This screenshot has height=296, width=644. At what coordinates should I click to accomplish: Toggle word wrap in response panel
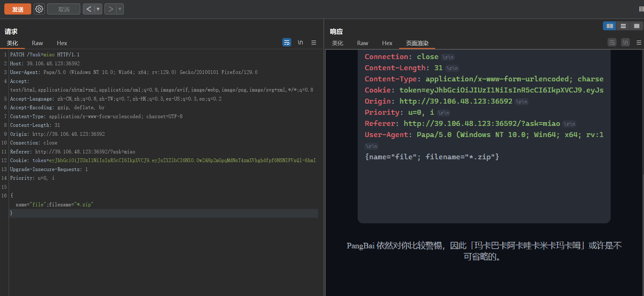(612, 42)
